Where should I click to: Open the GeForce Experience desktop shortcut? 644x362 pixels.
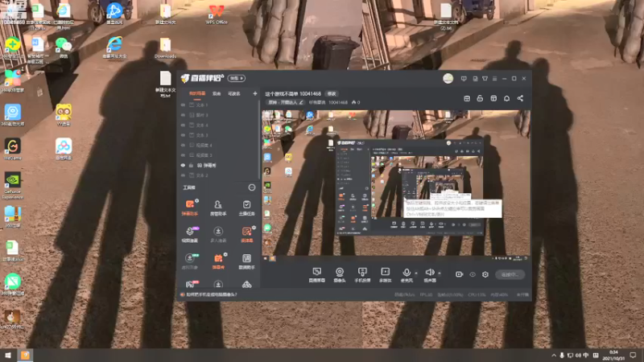13,186
